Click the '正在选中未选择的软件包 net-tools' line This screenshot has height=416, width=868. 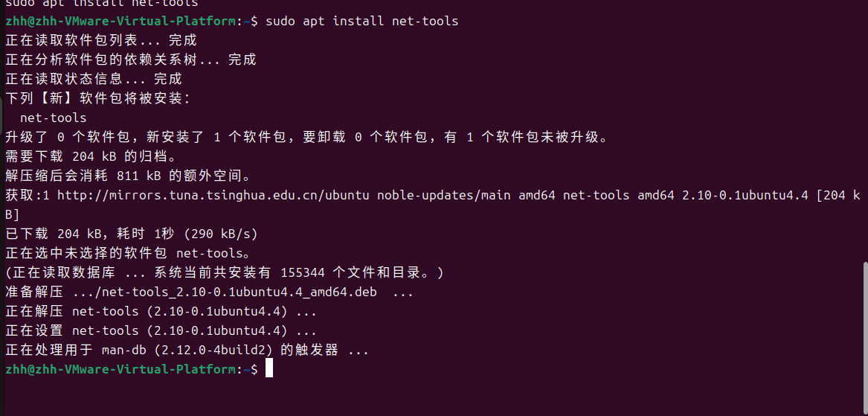128,253
